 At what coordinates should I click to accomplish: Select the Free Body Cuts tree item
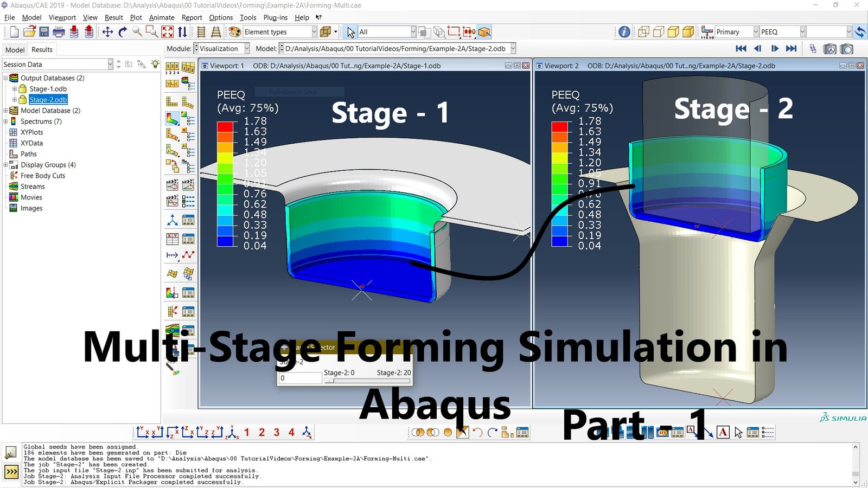43,176
